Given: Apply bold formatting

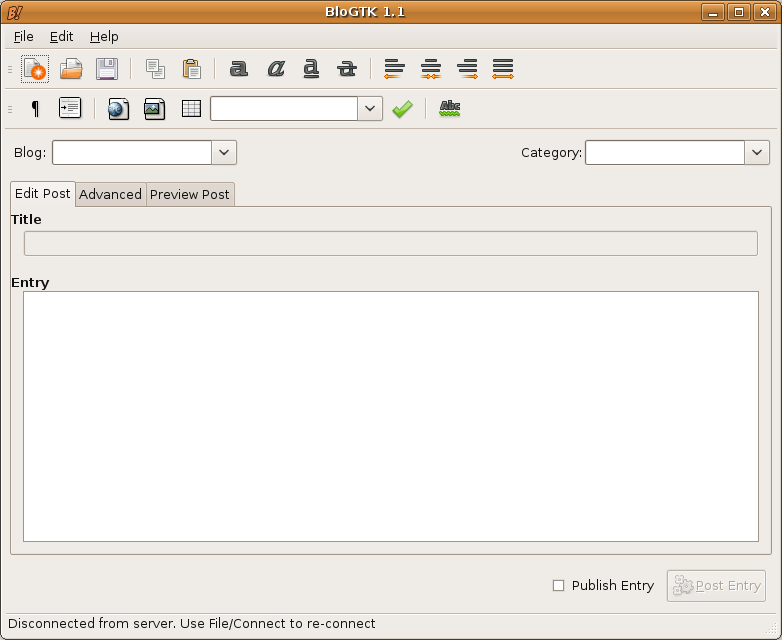Looking at the screenshot, I should click(239, 68).
